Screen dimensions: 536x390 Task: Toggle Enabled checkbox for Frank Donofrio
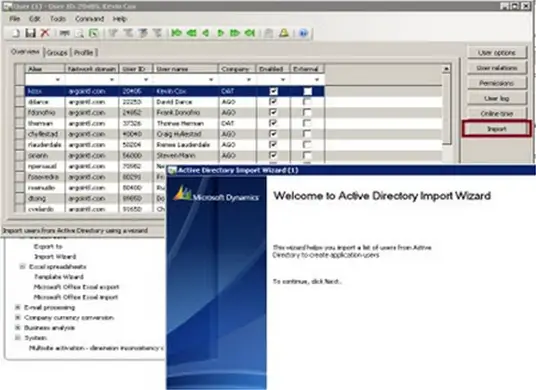[x=273, y=112]
